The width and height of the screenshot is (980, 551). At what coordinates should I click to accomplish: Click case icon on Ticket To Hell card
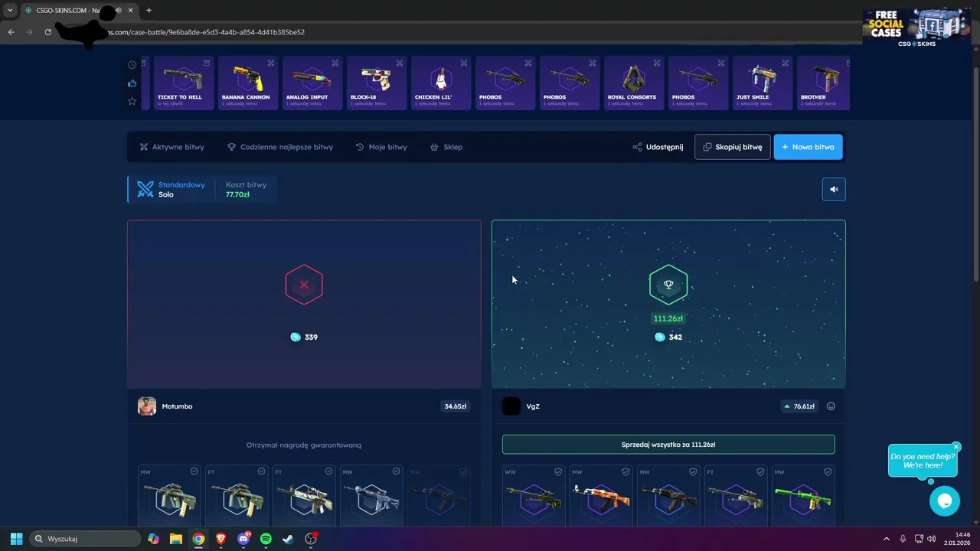pyautogui.click(x=207, y=63)
